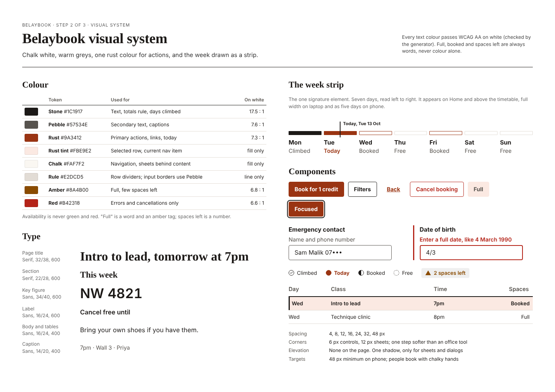Select the Red #B42318 swatch
The width and height of the screenshot is (555, 392).
[31, 203]
